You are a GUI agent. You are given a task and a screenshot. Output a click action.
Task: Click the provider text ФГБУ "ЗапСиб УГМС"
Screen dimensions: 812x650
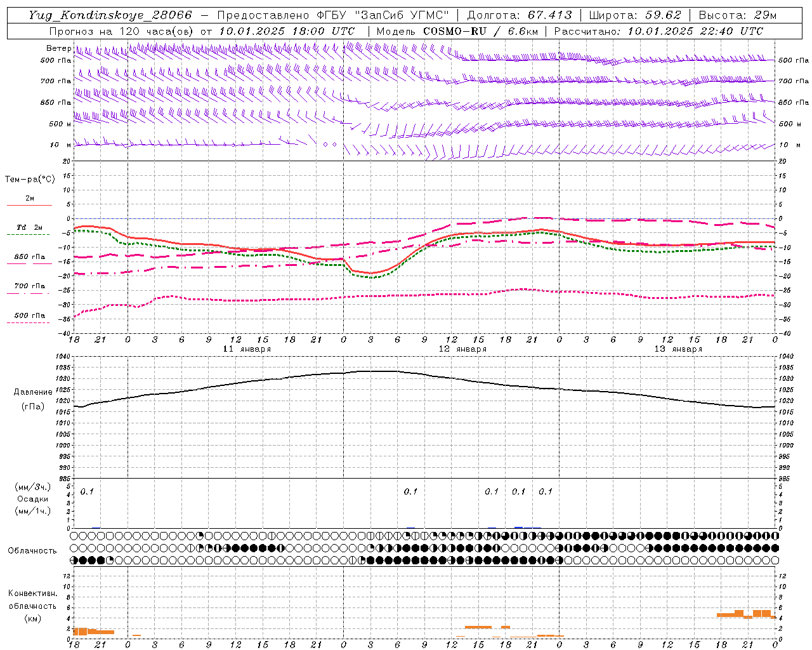tap(383, 15)
